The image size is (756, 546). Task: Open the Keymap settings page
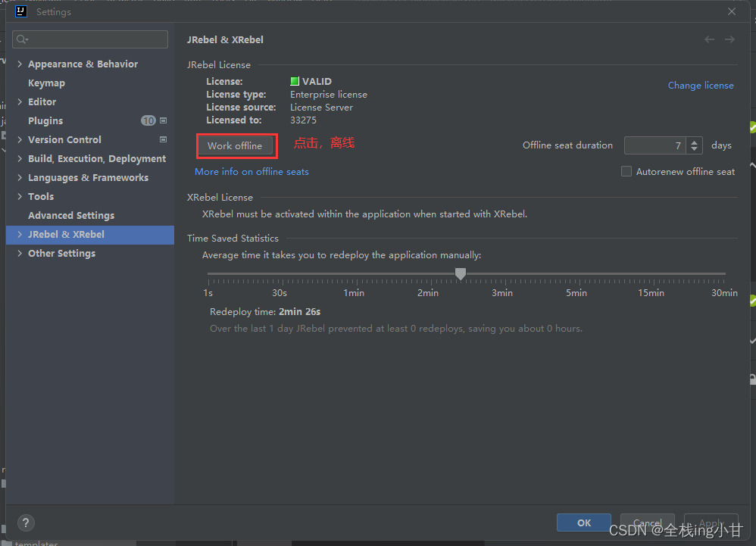pyautogui.click(x=46, y=83)
